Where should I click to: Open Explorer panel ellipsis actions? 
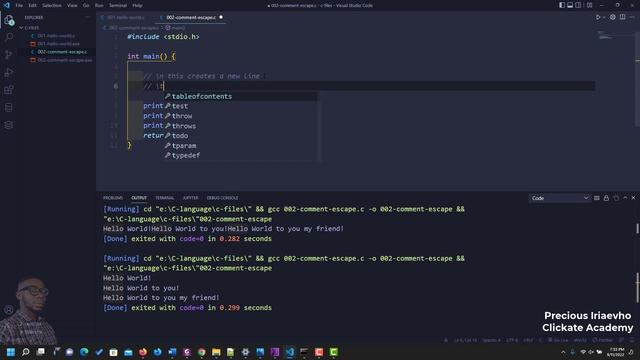pyautogui.click(x=87, y=18)
